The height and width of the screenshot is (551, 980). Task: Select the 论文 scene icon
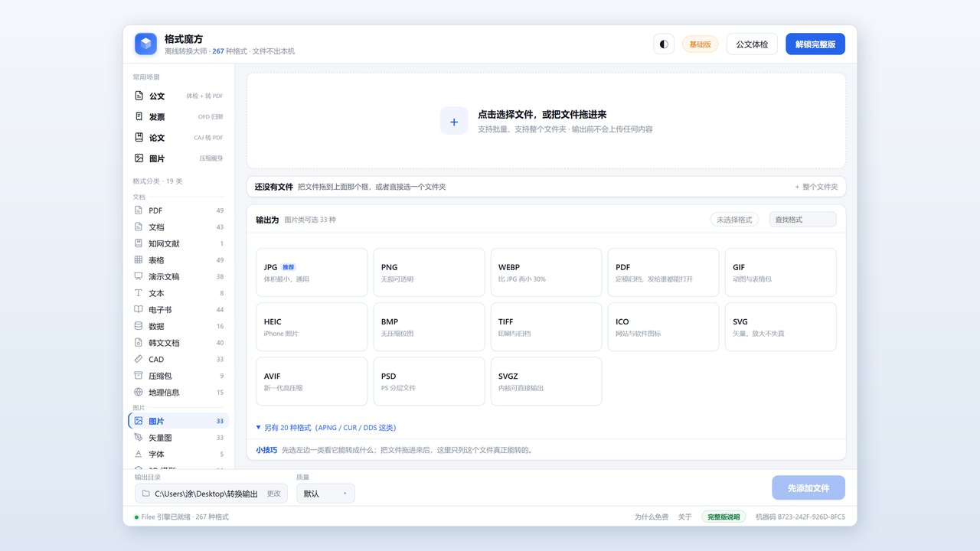[x=139, y=137]
